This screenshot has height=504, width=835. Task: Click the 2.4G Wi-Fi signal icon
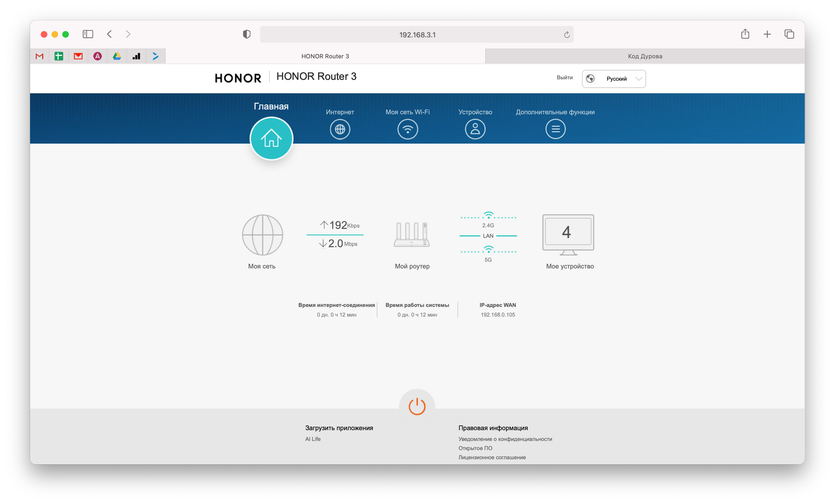(x=488, y=215)
